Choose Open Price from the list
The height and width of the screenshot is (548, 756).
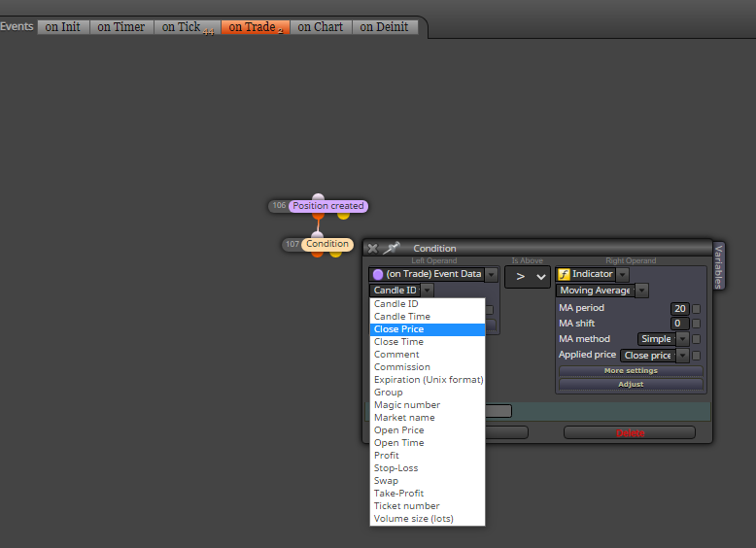click(428, 430)
